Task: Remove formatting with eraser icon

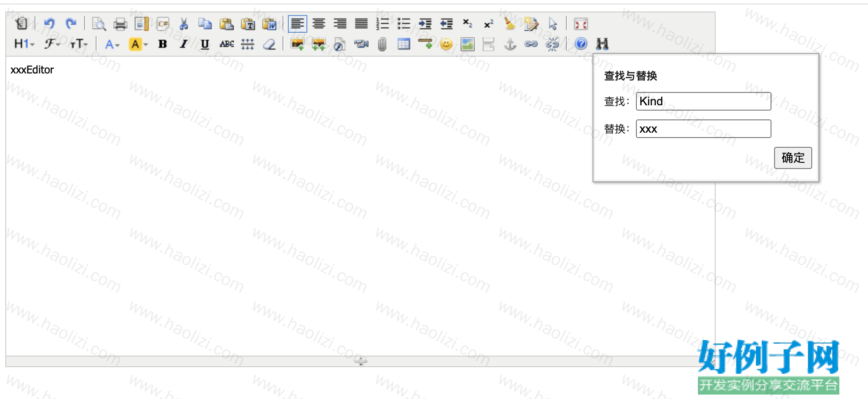Action: (x=269, y=44)
